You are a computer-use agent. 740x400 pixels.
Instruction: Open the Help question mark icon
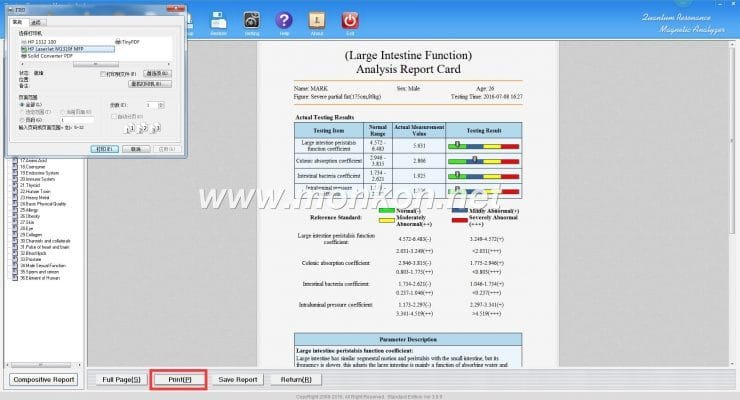284,21
